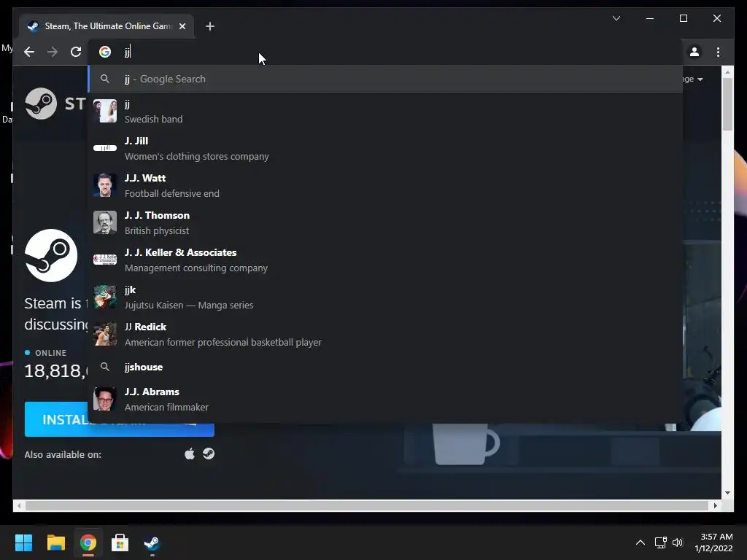The height and width of the screenshot is (560, 747).
Task: Click the Chrome taskbar icon
Action: click(88, 542)
